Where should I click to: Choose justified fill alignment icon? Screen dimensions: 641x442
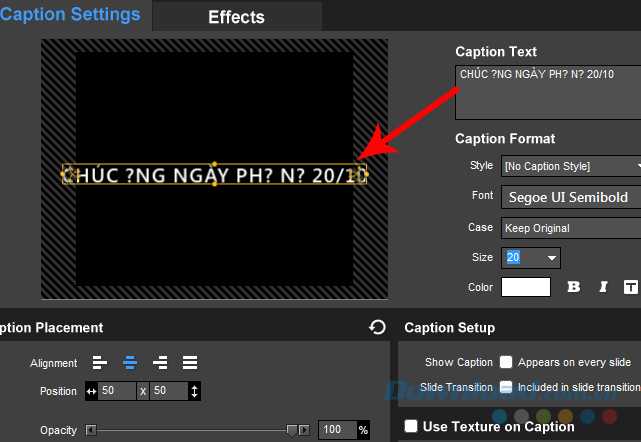[x=189, y=362]
